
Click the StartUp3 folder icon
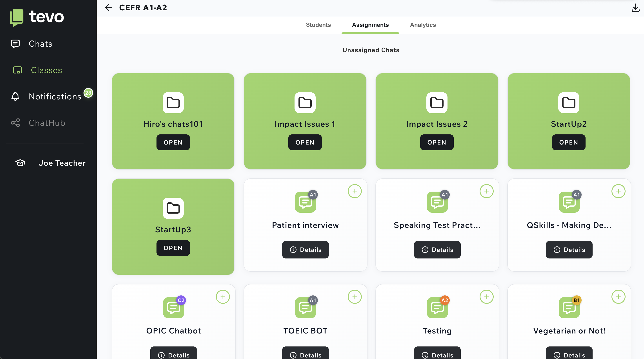click(x=173, y=208)
